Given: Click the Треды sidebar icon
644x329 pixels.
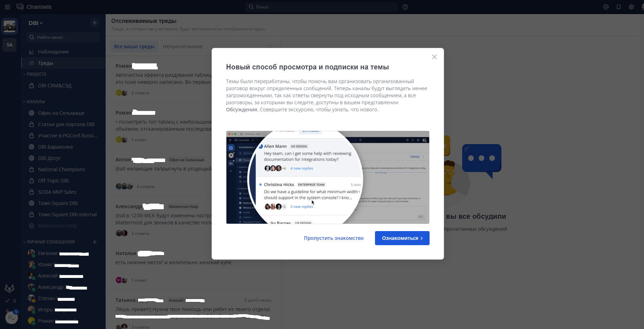Looking at the screenshot, I should (x=31, y=63).
